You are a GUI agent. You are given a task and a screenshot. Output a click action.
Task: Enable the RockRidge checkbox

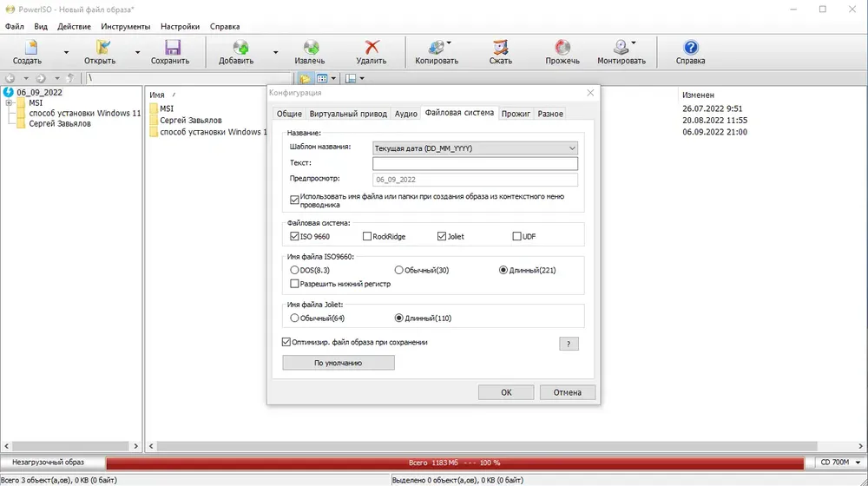coord(366,236)
